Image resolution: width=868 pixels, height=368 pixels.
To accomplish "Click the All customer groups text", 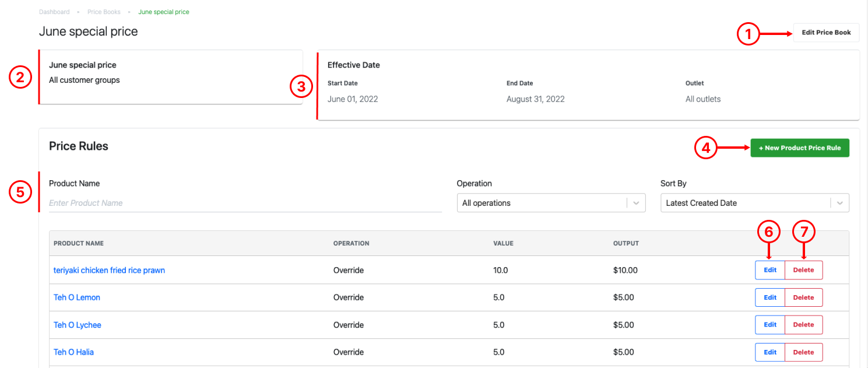I will pos(85,80).
